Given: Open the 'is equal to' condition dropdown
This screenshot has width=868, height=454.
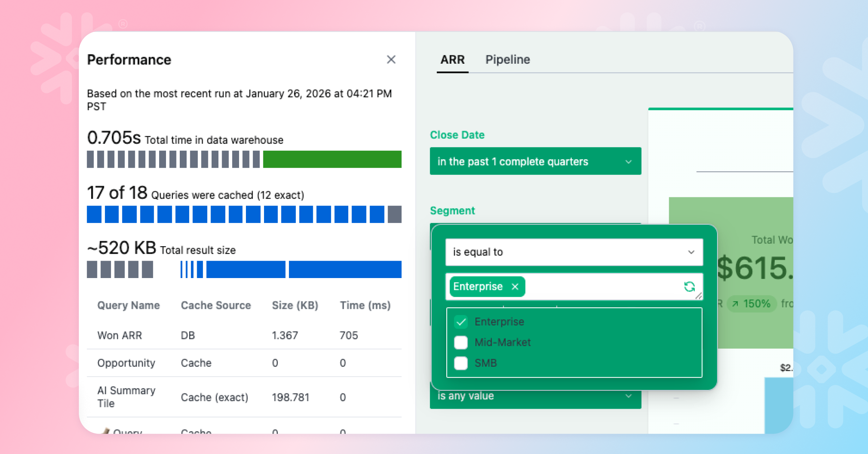Looking at the screenshot, I should [574, 252].
